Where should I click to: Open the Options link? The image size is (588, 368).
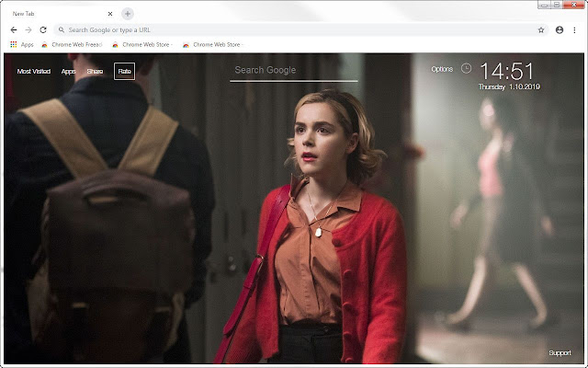pyautogui.click(x=442, y=69)
